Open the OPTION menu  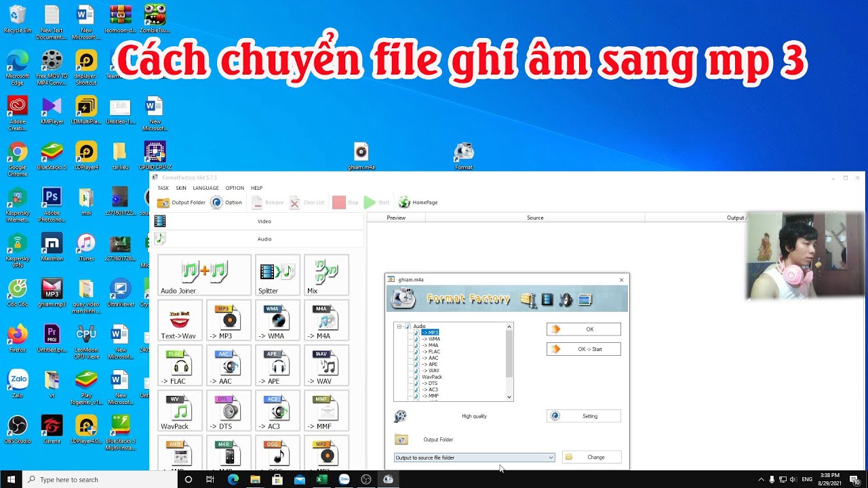[235, 188]
